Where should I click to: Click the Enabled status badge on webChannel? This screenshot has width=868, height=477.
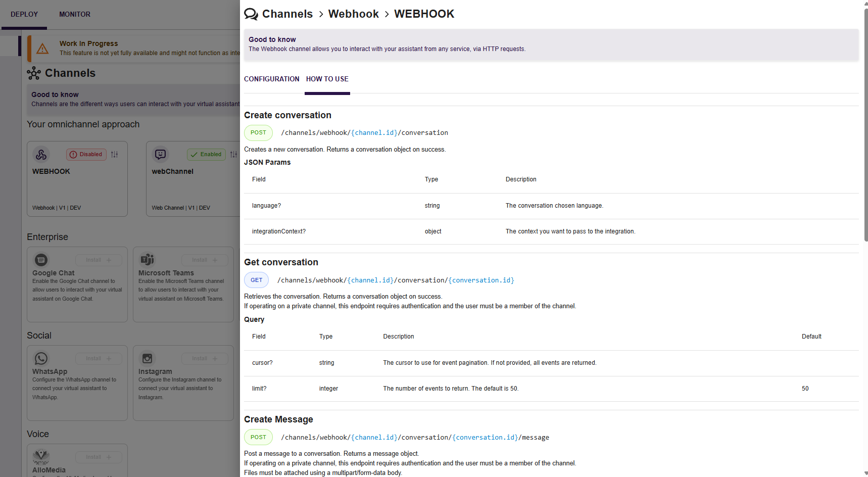[x=206, y=155]
